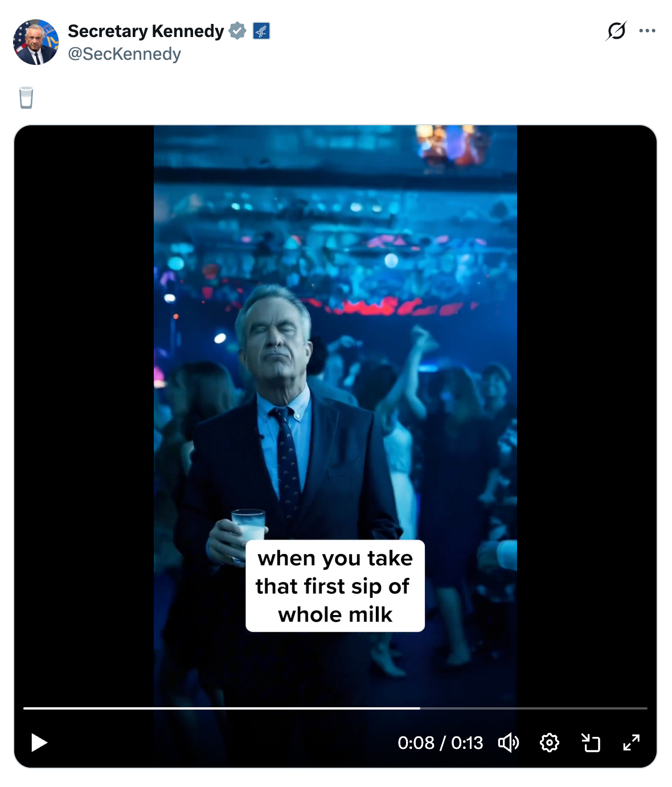The image size is (672, 787).
Task: Mute the video with the speaker icon
Action: pos(508,743)
